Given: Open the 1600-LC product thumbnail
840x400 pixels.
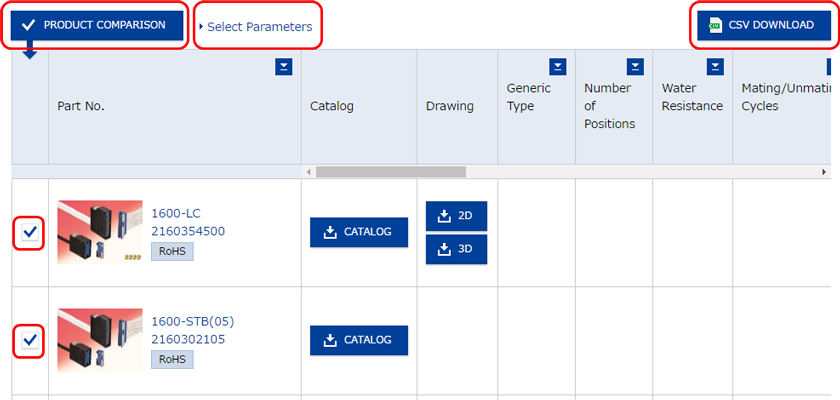Looking at the screenshot, I should point(99,232).
